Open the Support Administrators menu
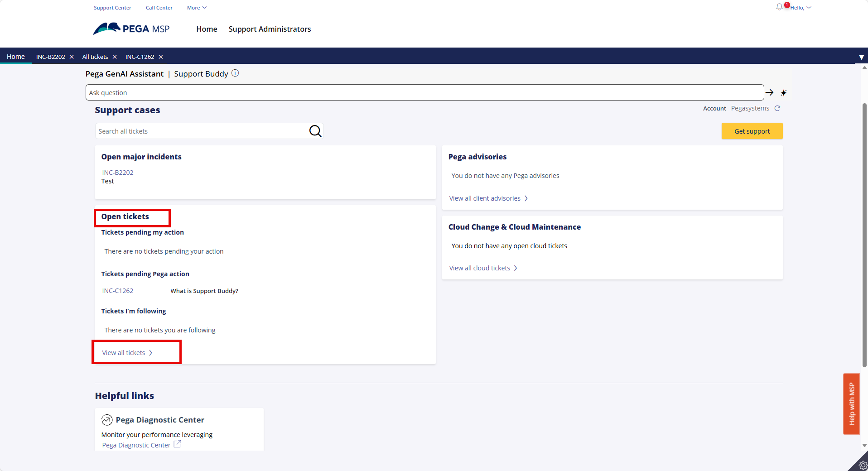 pyautogui.click(x=270, y=29)
